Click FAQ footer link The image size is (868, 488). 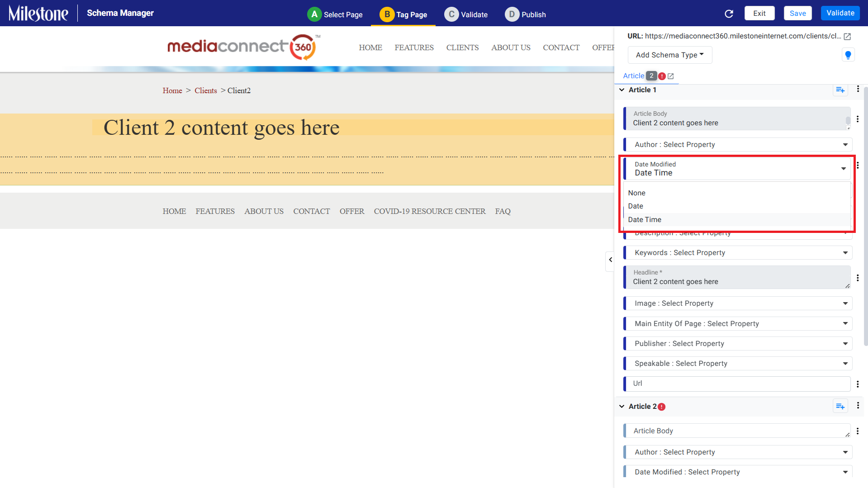coord(503,212)
